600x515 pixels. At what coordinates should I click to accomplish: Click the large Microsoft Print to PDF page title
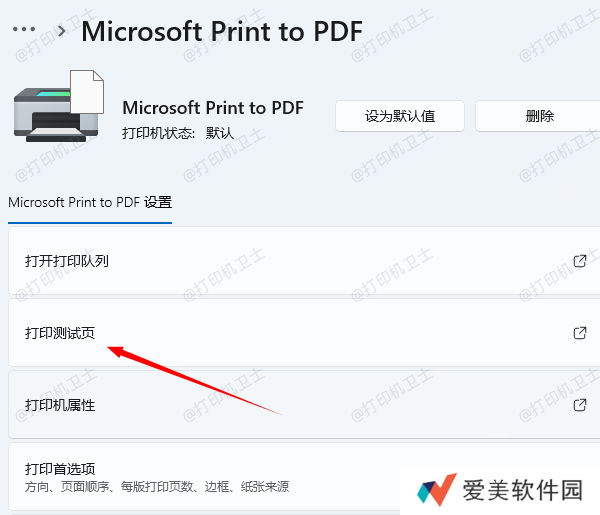pos(222,31)
